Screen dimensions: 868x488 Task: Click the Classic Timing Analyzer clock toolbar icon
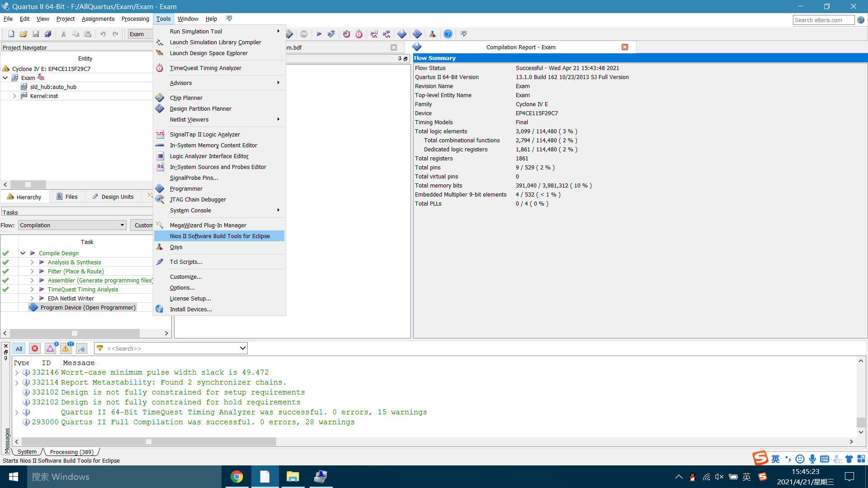[346, 34]
